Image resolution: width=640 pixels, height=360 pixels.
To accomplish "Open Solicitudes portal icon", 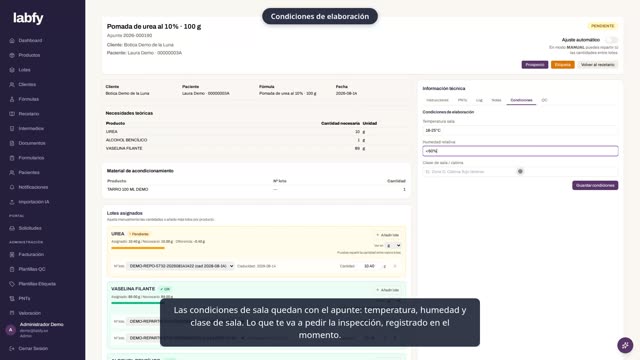I will [x=12, y=229].
